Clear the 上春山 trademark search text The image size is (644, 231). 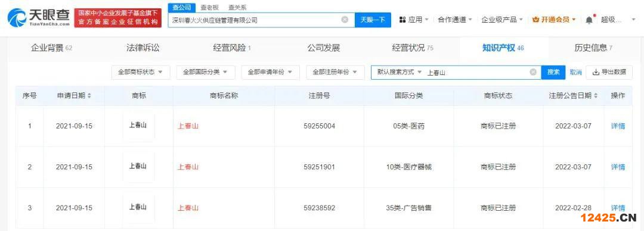click(533, 72)
